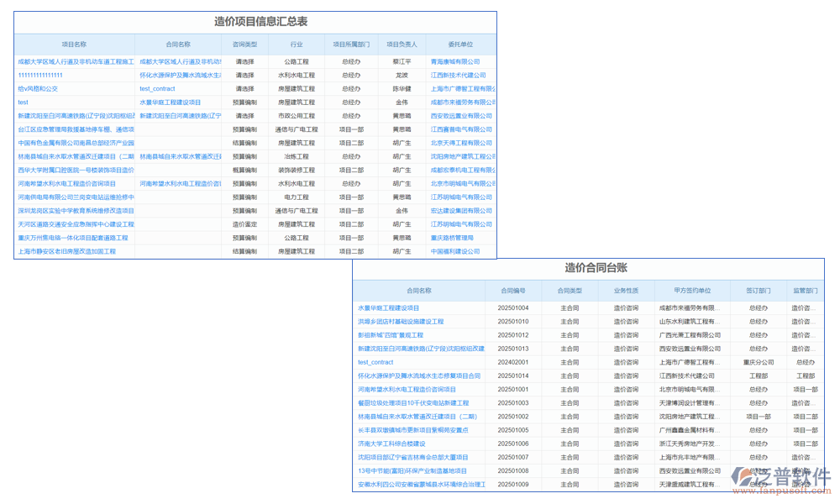Open 重庆万州集电铬一体化项目配套道路工程 project

[73, 238]
